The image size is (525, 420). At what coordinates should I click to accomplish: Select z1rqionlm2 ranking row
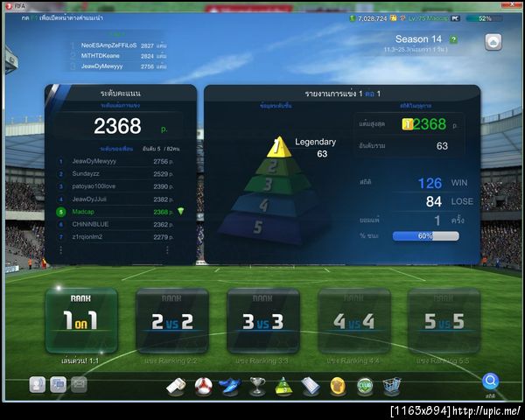pyautogui.click(x=115, y=237)
